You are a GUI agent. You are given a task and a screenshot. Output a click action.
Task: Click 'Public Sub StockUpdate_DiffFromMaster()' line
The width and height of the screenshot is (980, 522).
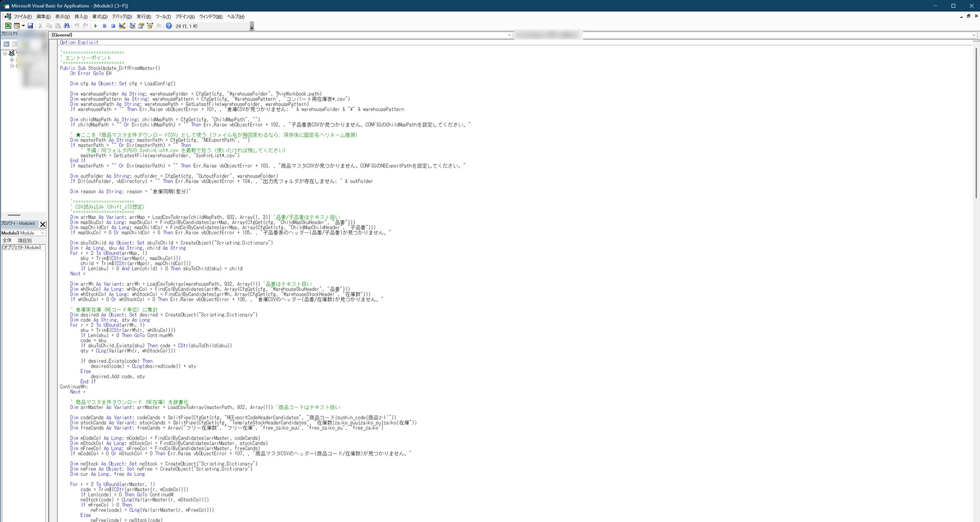[x=110, y=68]
